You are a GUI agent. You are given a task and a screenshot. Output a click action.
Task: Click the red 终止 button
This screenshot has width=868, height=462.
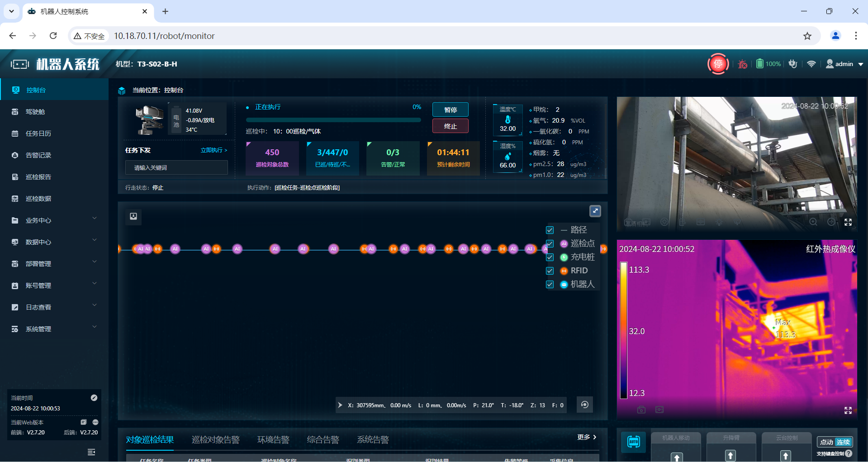pyautogui.click(x=450, y=126)
